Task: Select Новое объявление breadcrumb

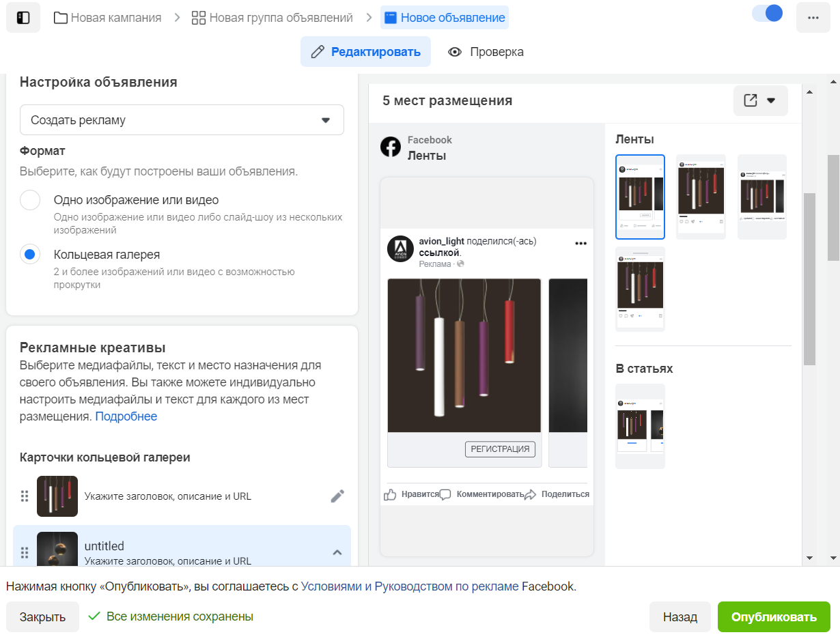Action: [445, 18]
